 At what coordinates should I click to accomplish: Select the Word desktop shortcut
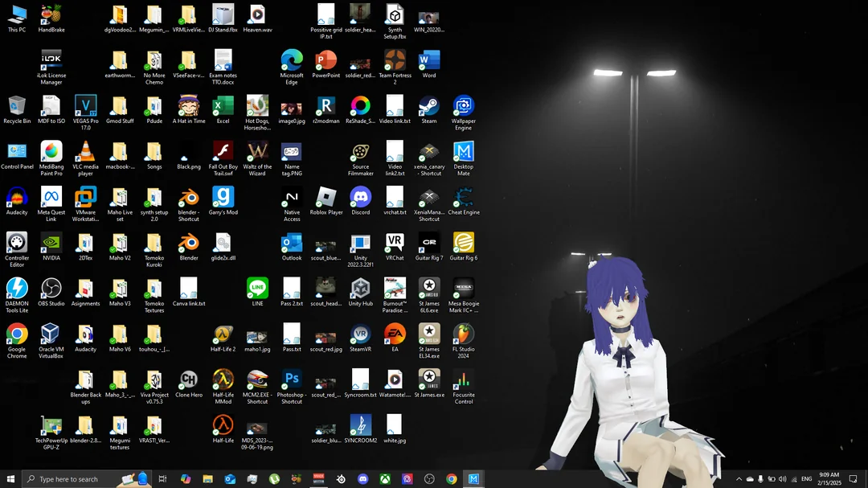click(429, 64)
